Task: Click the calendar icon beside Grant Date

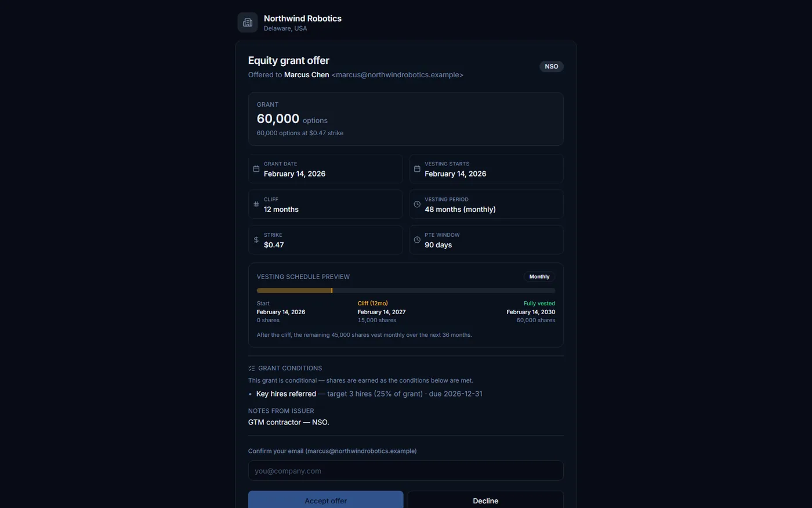Action: point(256,169)
